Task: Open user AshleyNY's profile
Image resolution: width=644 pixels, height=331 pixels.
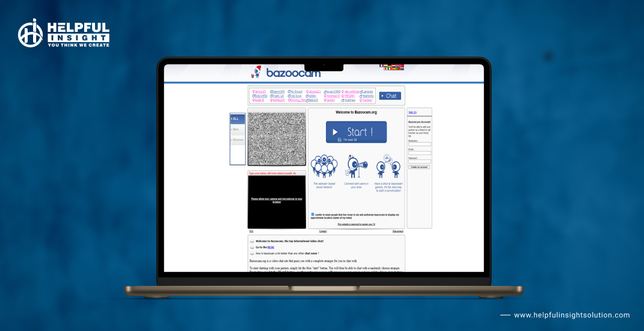Action: coord(279,101)
